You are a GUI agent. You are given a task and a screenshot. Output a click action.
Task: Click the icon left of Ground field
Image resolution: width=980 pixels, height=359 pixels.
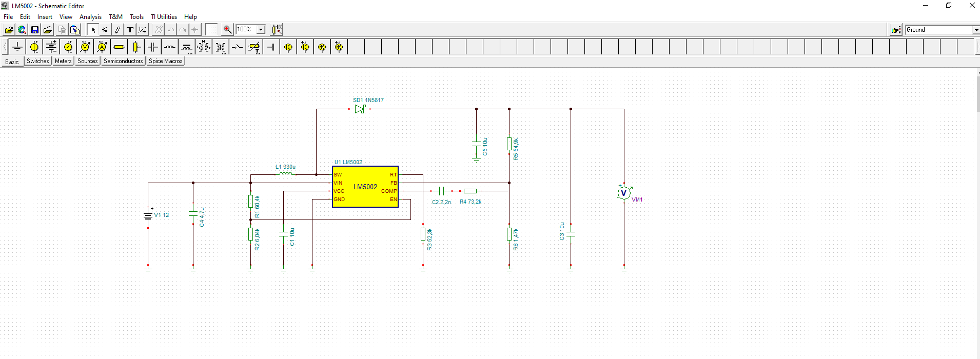(x=896, y=30)
